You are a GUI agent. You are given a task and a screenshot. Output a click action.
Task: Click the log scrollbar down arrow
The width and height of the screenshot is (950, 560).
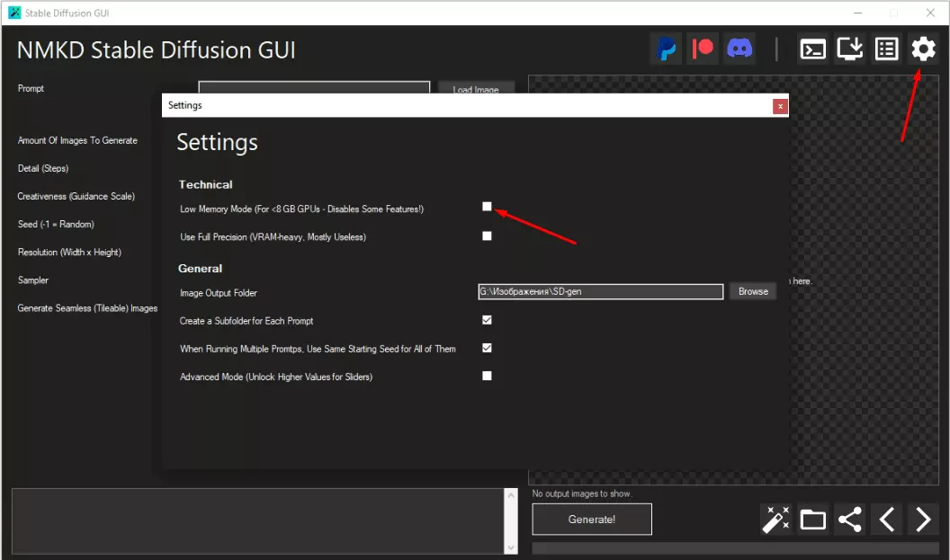pos(511,548)
